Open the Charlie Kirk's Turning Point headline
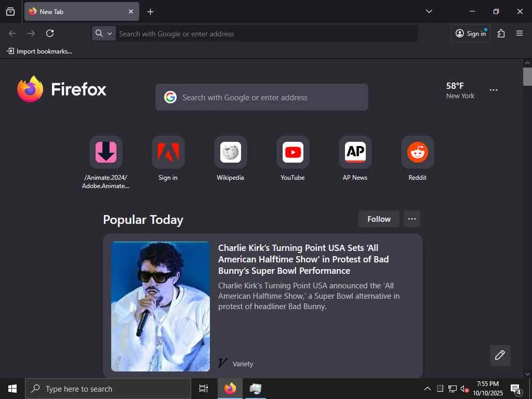Screen dimensions: 532x399 pyautogui.click(x=303, y=259)
